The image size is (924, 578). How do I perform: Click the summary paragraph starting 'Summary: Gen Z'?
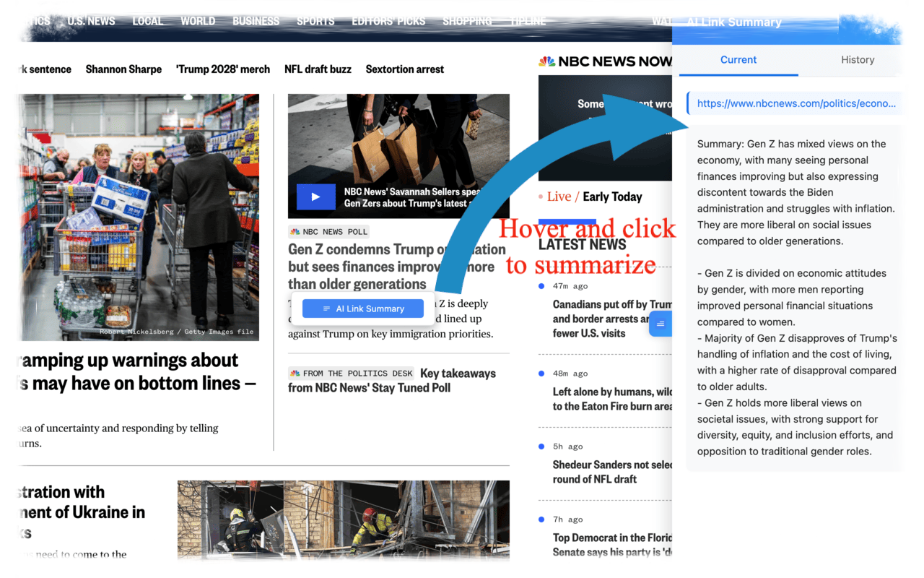coord(797,192)
